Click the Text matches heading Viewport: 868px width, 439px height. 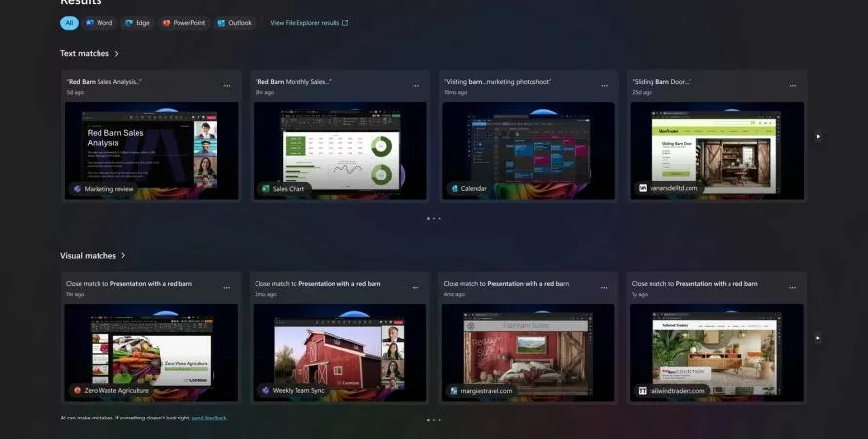[85, 53]
